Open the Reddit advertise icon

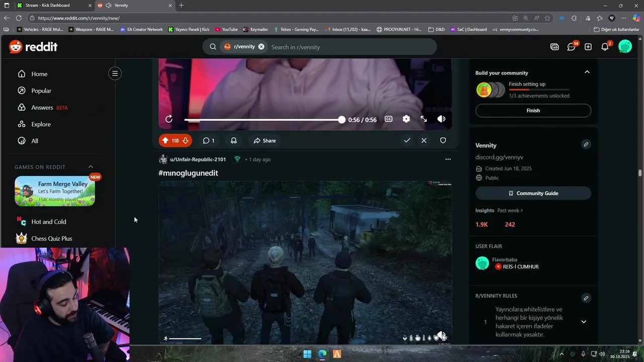tap(554, 47)
